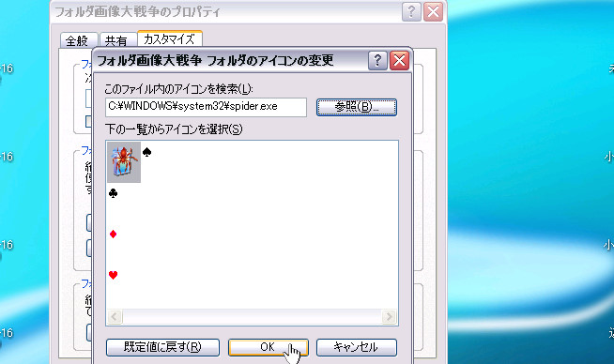Click help button of properties window
Image resolution: width=614 pixels, height=364 pixels.
(x=411, y=12)
